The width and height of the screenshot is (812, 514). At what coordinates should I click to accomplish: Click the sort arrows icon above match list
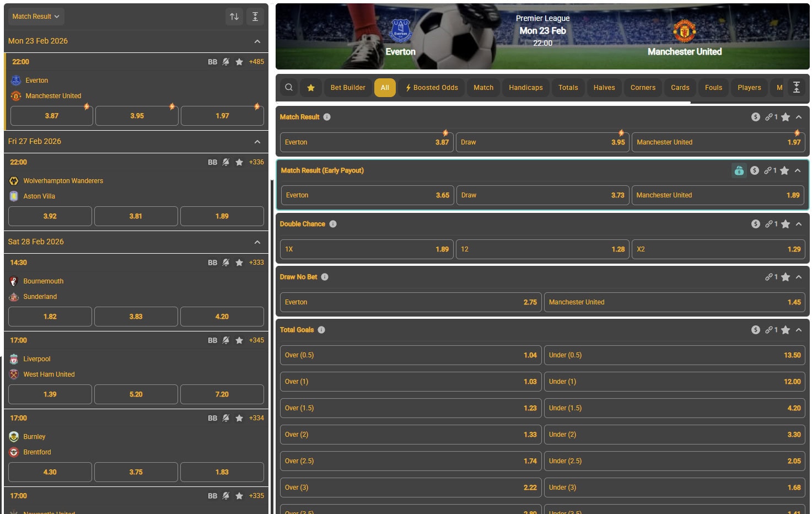(234, 17)
